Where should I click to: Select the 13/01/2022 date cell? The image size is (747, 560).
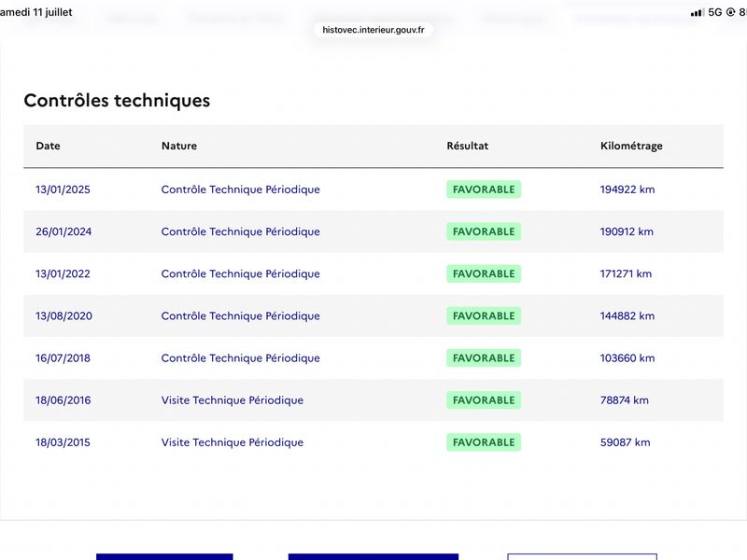click(x=63, y=273)
